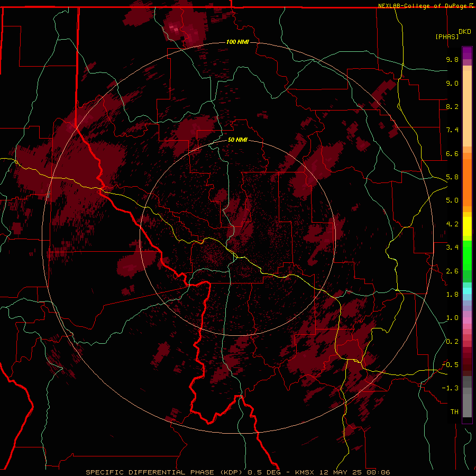Click the DKD product label
This screenshot has height=476, width=476.
(465, 32)
